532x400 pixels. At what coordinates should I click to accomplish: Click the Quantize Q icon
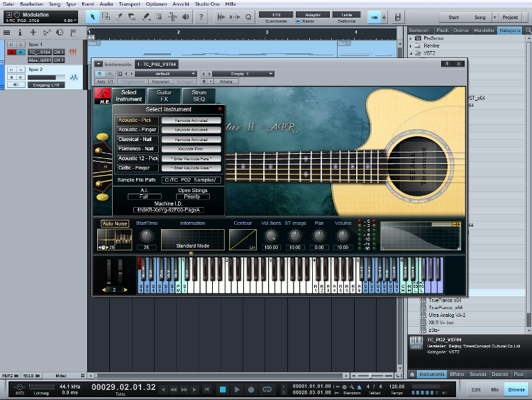pyautogui.click(x=248, y=17)
